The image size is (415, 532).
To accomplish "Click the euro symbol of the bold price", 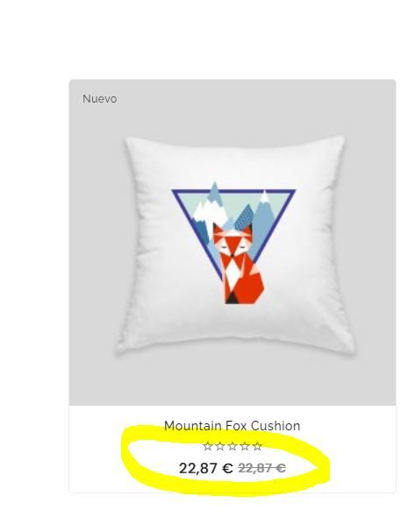I will click(x=227, y=469).
